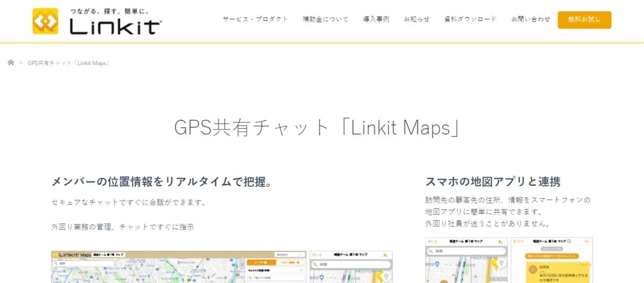Viewport: 644px width, 283px height.
Task: Click heading スマホの地図アプリと連携
Action: (493, 182)
